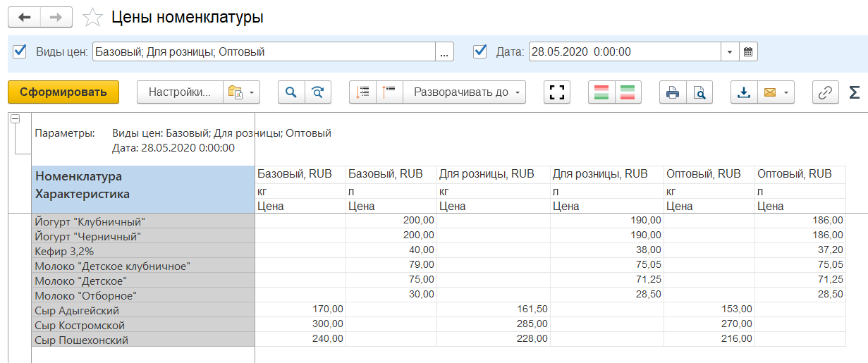
Task: Click the save report download icon
Action: click(x=743, y=92)
